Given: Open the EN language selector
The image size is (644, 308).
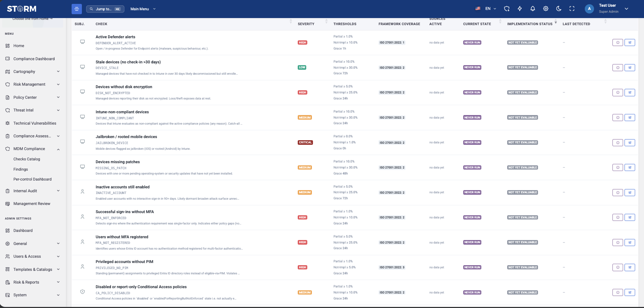Looking at the screenshot, I should pyautogui.click(x=486, y=9).
